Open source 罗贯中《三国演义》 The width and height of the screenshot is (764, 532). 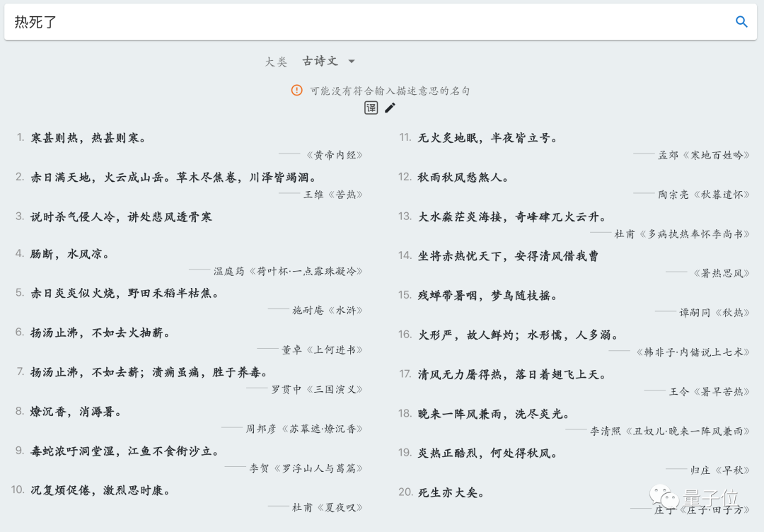click(317, 390)
